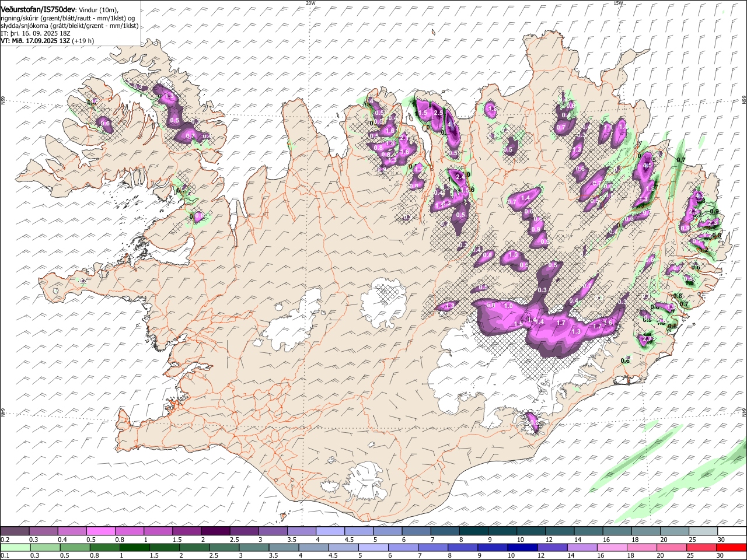Select top legend row dark purple swatch labeled 2

[x=215, y=531]
